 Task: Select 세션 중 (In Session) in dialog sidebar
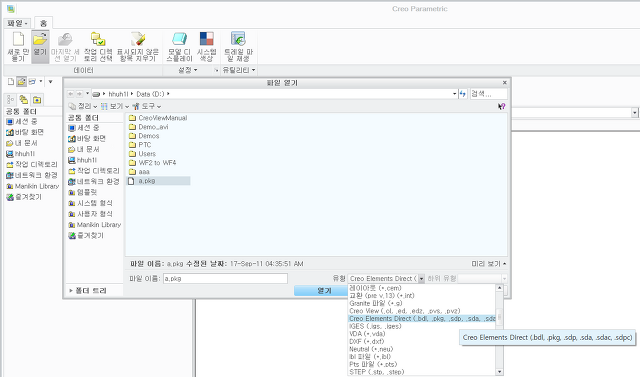point(84,128)
